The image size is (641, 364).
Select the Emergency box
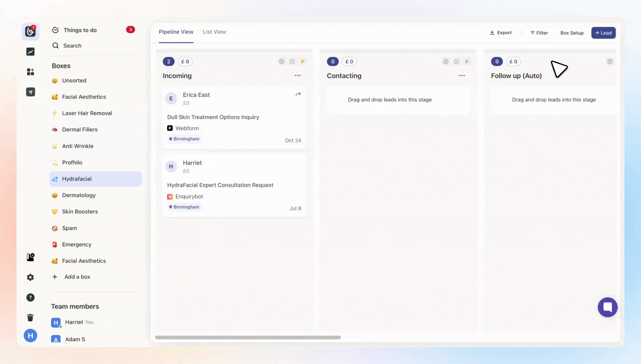pyautogui.click(x=96, y=244)
